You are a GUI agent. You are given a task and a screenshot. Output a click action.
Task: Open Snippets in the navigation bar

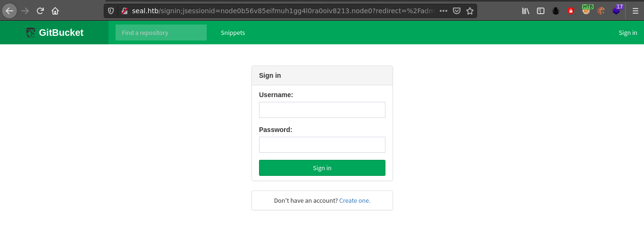(x=233, y=33)
